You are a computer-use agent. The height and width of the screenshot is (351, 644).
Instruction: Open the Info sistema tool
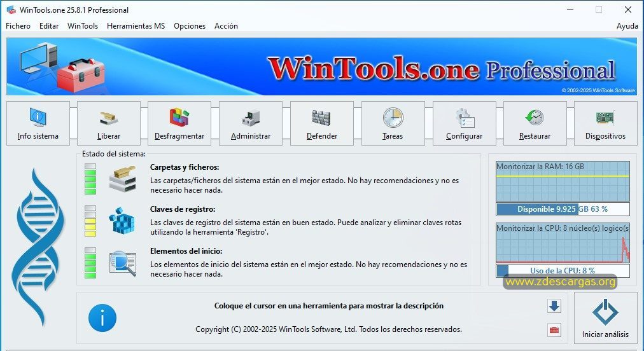38,123
